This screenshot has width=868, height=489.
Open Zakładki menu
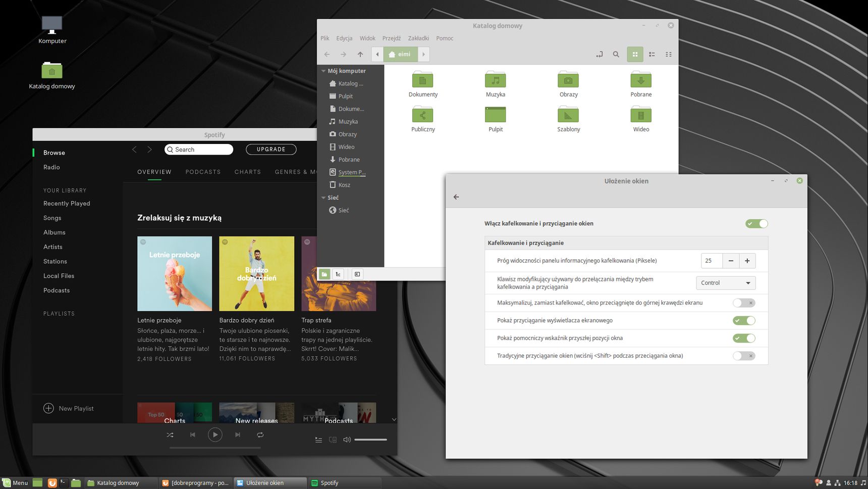click(x=418, y=38)
